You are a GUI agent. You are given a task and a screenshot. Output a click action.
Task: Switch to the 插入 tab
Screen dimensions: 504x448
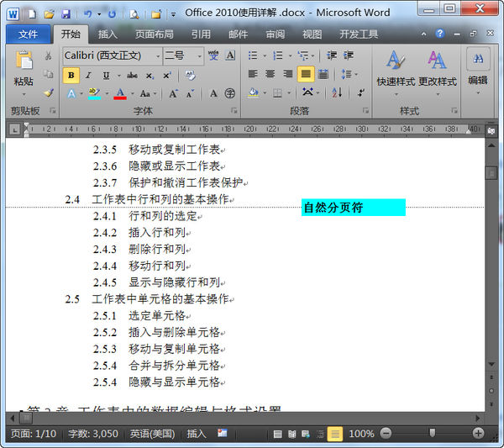[108, 34]
